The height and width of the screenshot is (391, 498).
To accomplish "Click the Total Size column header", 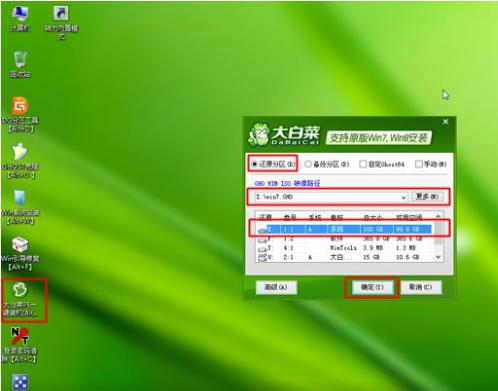I will [x=373, y=218].
